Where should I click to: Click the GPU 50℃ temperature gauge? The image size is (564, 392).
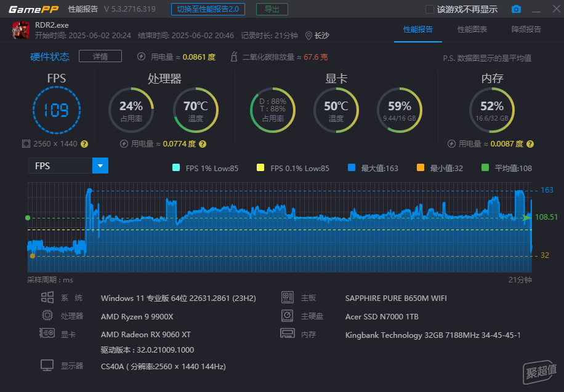[336, 110]
